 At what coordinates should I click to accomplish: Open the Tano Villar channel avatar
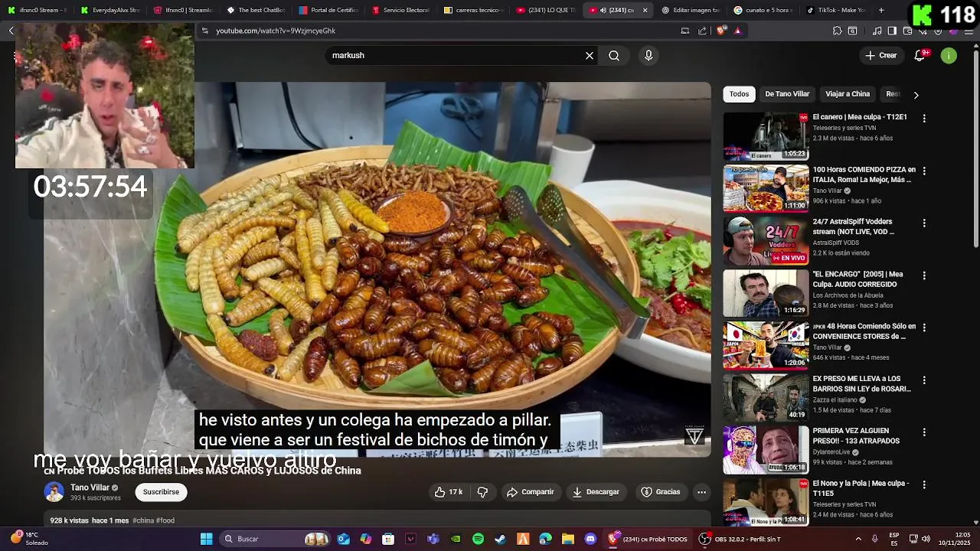54,492
